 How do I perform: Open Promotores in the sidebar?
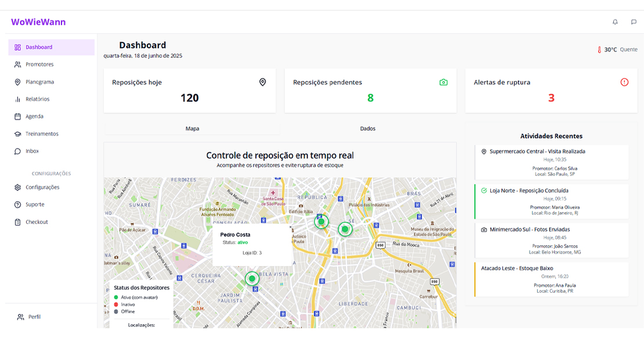(x=39, y=64)
